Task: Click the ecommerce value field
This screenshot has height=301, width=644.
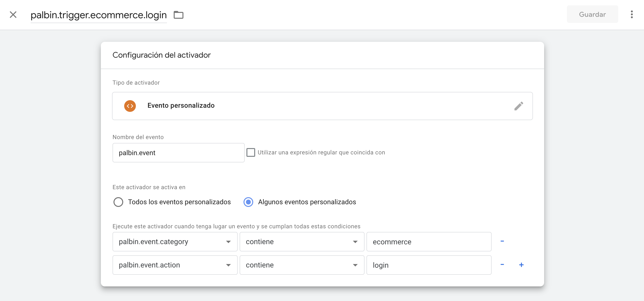Action: tap(429, 242)
